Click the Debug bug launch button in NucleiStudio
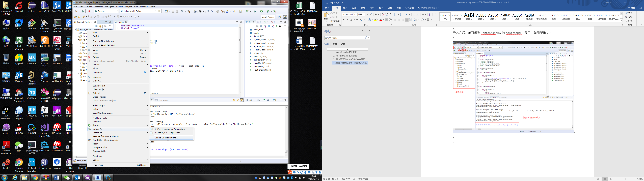The width and height of the screenshot is (644, 181). coord(83,11)
